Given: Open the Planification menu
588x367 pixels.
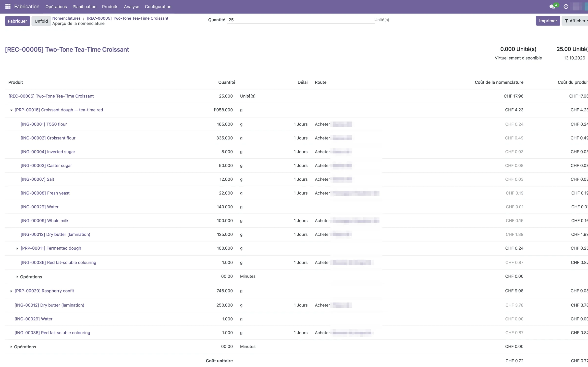Looking at the screenshot, I should (x=84, y=7).
